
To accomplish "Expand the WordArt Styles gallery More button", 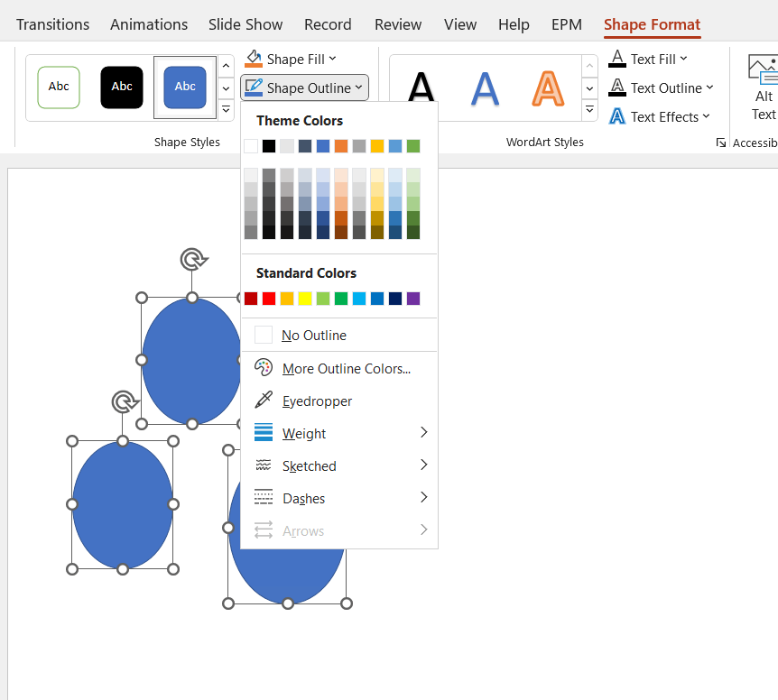I will (589, 109).
